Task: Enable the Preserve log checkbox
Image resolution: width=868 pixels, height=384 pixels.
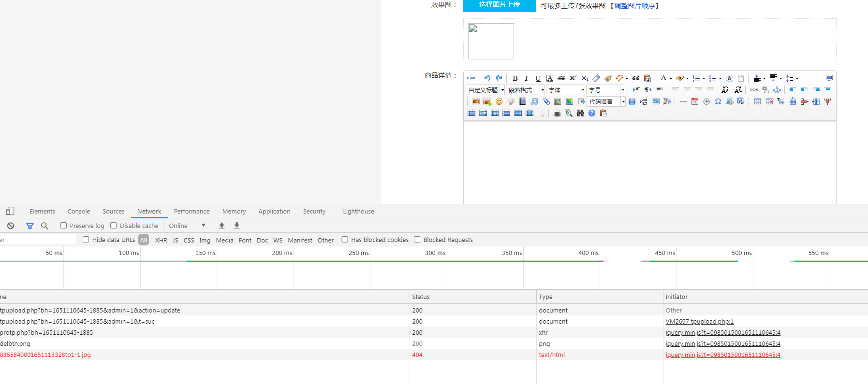Action: coord(63,226)
